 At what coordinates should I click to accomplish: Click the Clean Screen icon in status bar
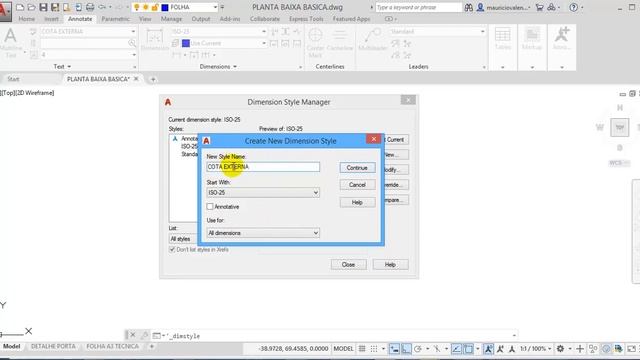(x=631, y=349)
